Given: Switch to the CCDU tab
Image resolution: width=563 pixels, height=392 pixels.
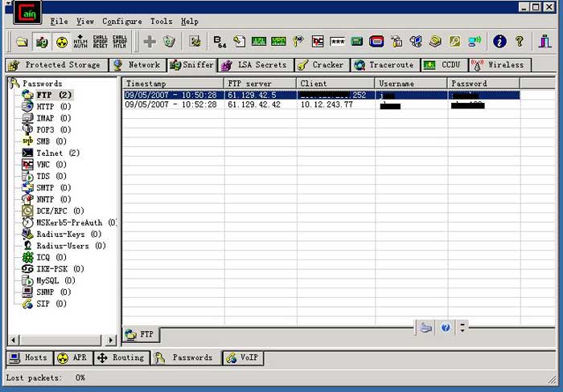Looking at the screenshot, I should point(445,65).
